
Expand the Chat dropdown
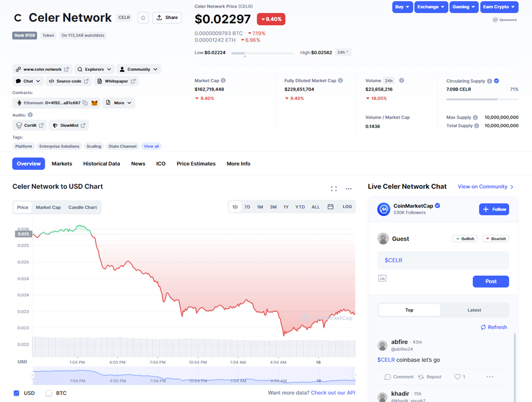pyautogui.click(x=28, y=81)
